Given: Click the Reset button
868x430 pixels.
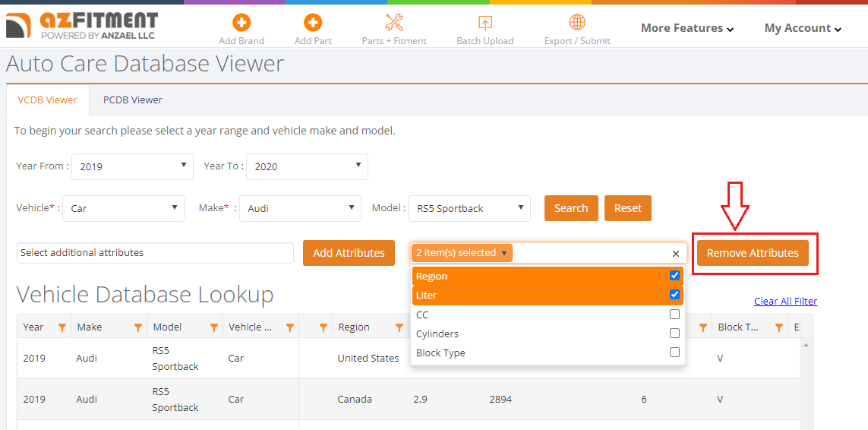Looking at the screenshot, I should pyautogui.click(x=628, y=208).
